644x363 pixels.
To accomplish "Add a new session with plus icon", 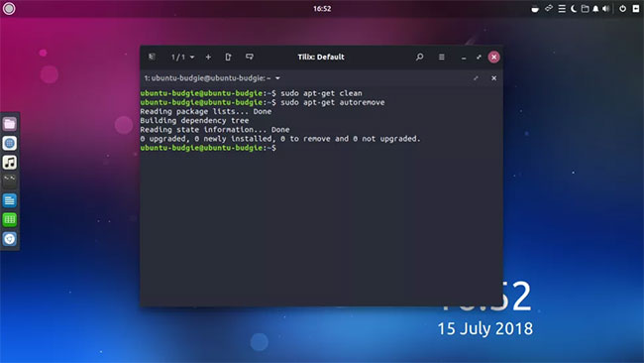I will point(208,57).
